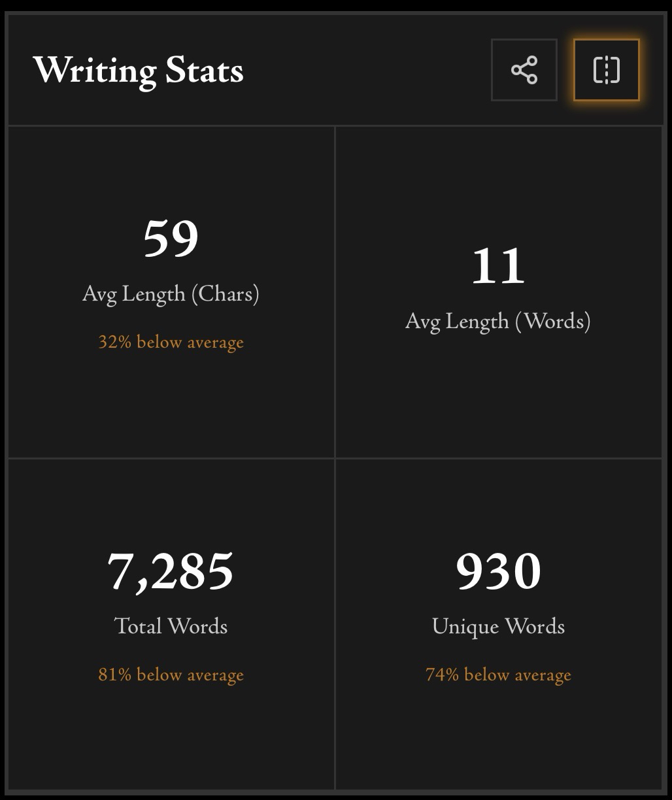This screenshot has width=672, height=800.
Task: Select the Total Words label
Action: (x=171, y=626)
